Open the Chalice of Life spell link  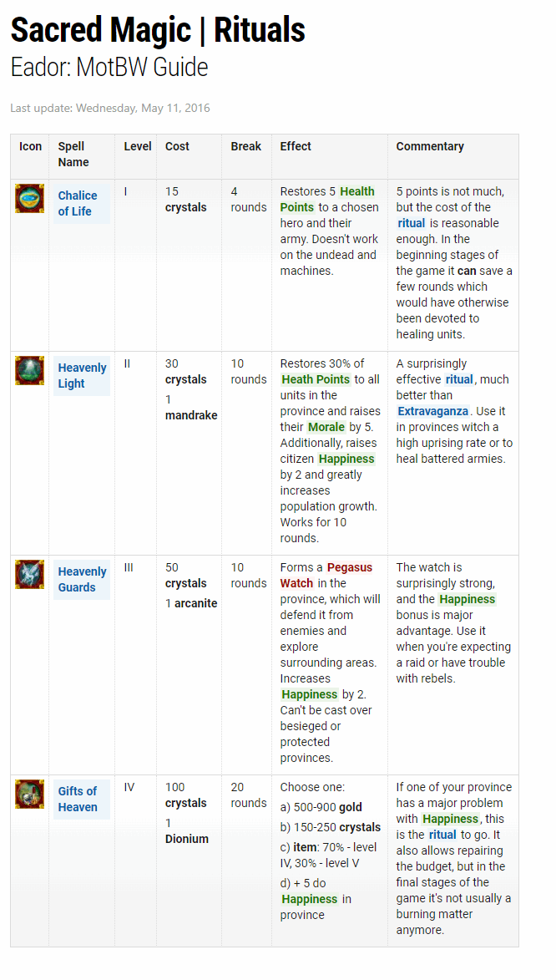point(77,203)
